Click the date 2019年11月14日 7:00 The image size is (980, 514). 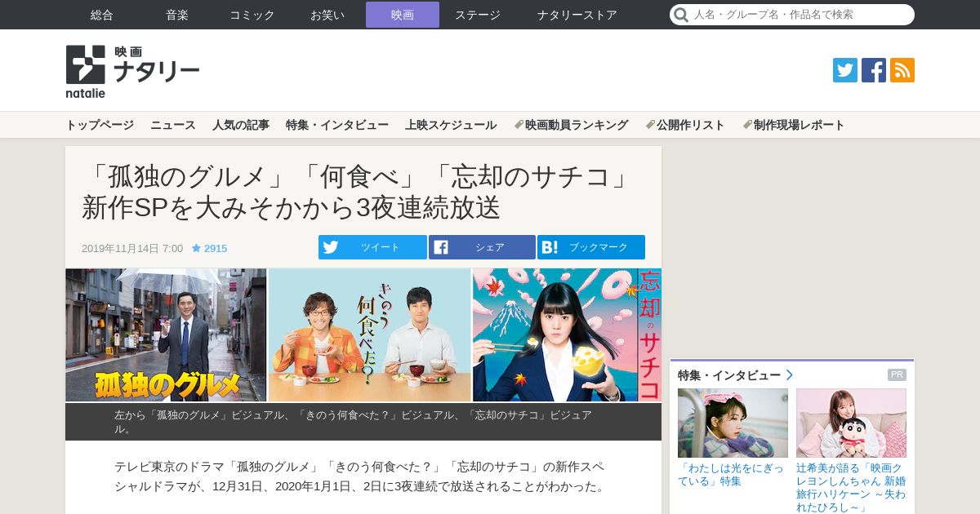pos(132,248)
